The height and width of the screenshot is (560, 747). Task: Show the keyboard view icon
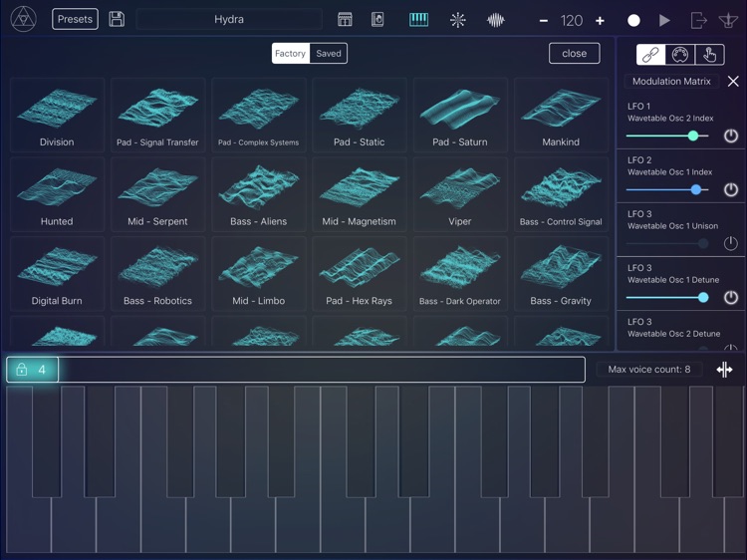(418, 20)
